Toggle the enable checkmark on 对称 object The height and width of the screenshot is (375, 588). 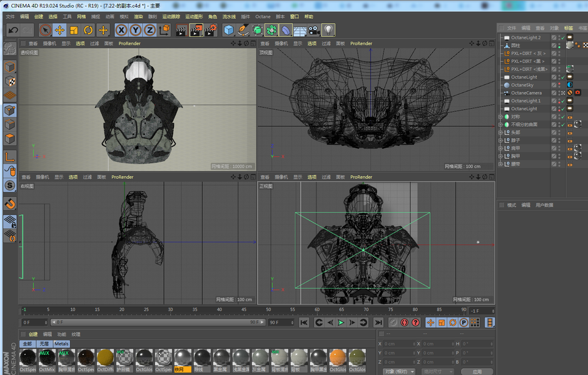(562, 117)
